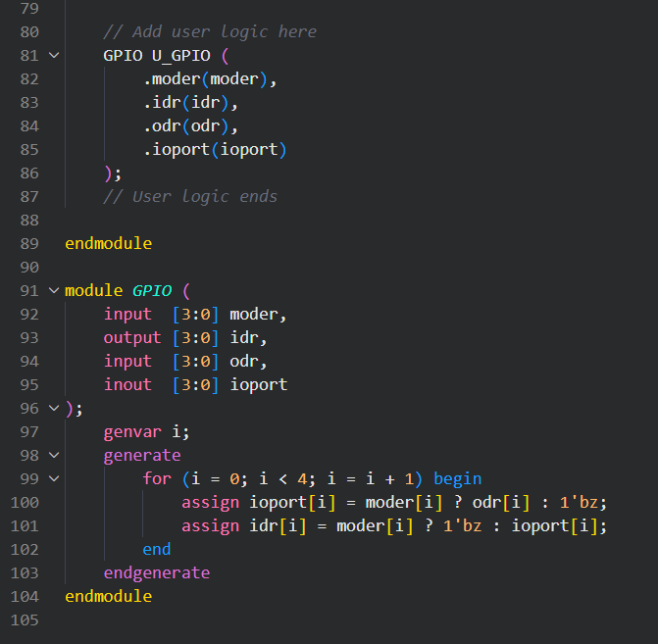Collapse the generate block fold chevron
The width and height of the screenshot is (658, 644).
tap(53, 456)
